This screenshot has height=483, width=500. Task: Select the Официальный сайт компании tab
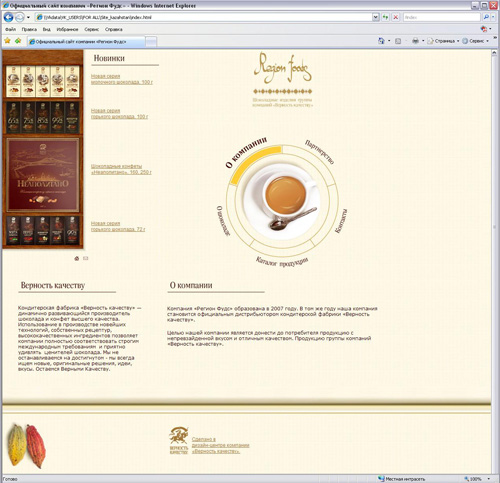tap(86, 41)
